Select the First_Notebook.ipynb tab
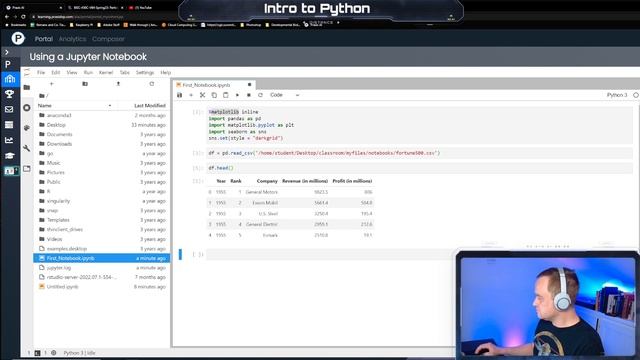Viewport: 640px width, 360px height. (206, 85)
